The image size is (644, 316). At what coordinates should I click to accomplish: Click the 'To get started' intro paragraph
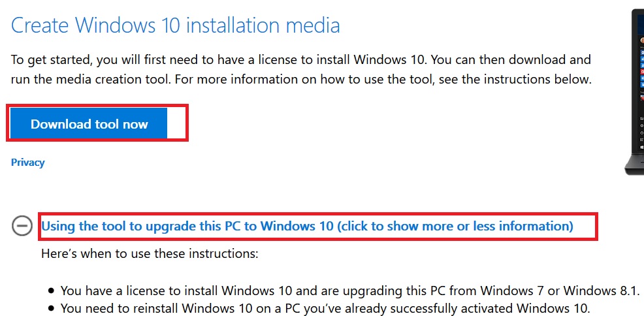click(301, 70)
